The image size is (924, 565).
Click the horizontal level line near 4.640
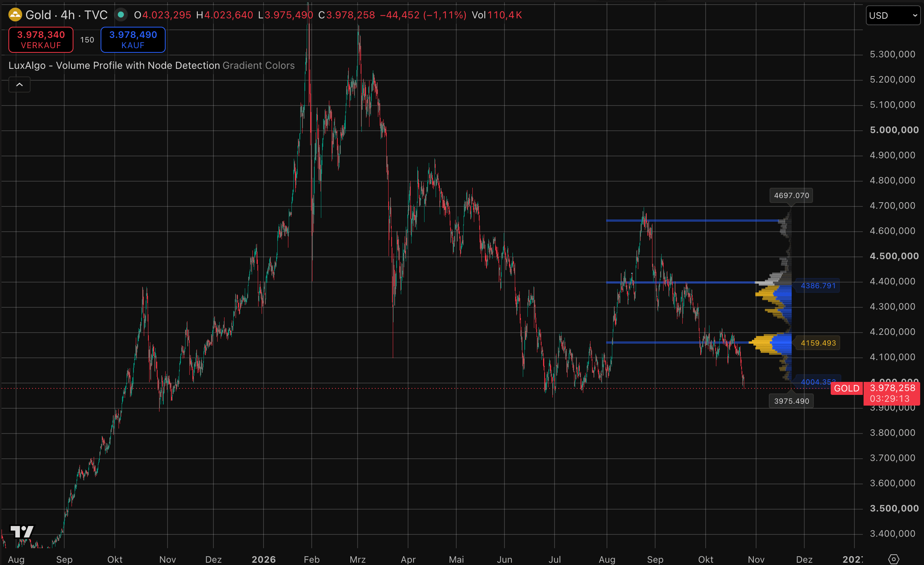692,221
